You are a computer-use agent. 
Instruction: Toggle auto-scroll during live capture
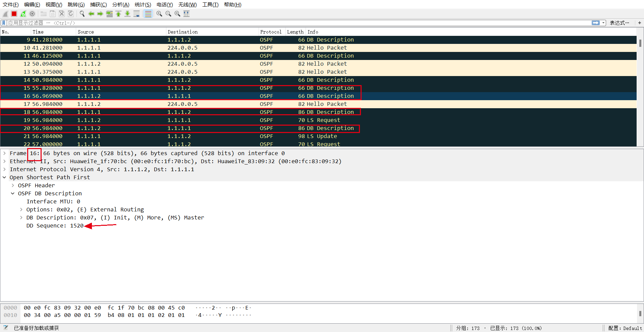[137, 14]
